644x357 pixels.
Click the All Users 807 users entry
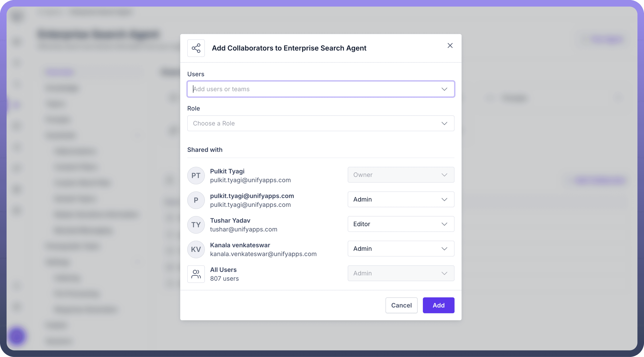coord(224,274)
